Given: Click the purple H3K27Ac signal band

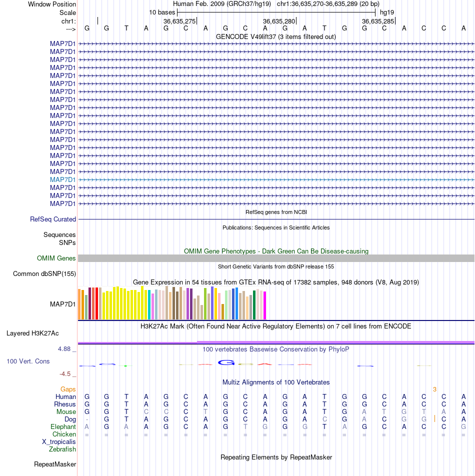Looking at the screenshot, I should pyautogui.click(x=276, y=342).
